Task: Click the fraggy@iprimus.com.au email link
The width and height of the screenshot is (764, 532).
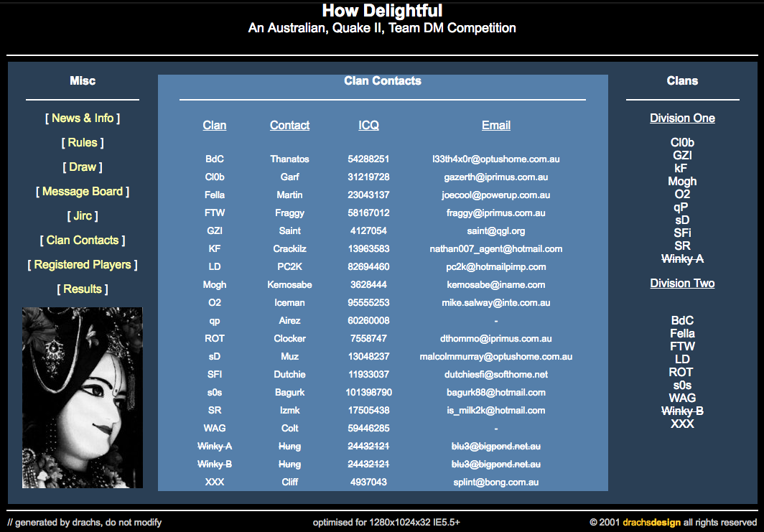Action: (x=495, y=213)
